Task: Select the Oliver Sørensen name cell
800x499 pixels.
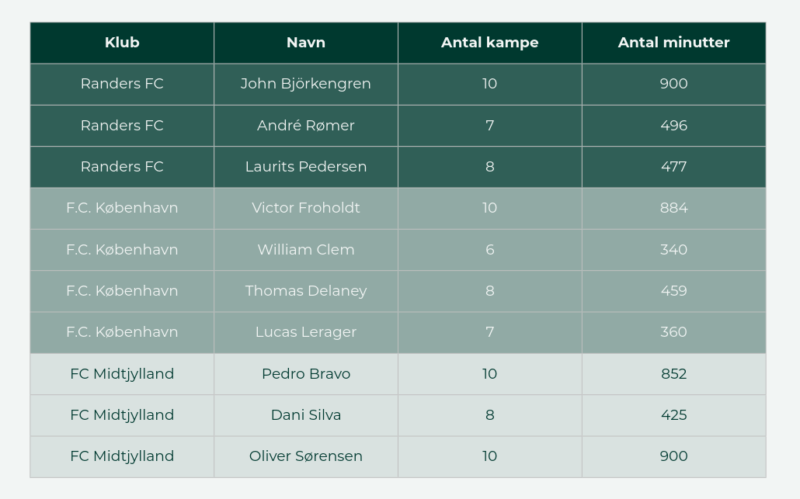Action: 306,456
